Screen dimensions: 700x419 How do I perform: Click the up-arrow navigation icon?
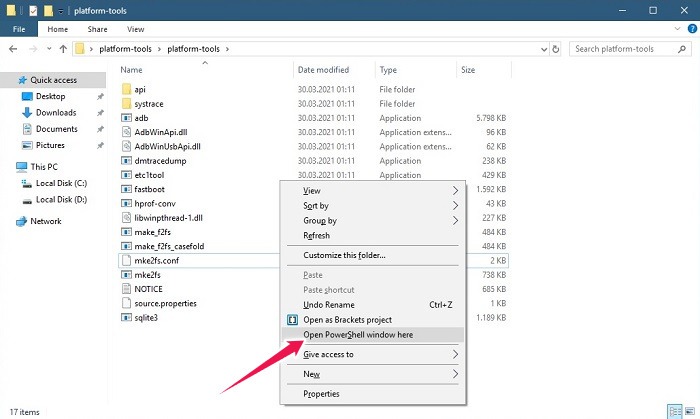(x=64, y=48)
